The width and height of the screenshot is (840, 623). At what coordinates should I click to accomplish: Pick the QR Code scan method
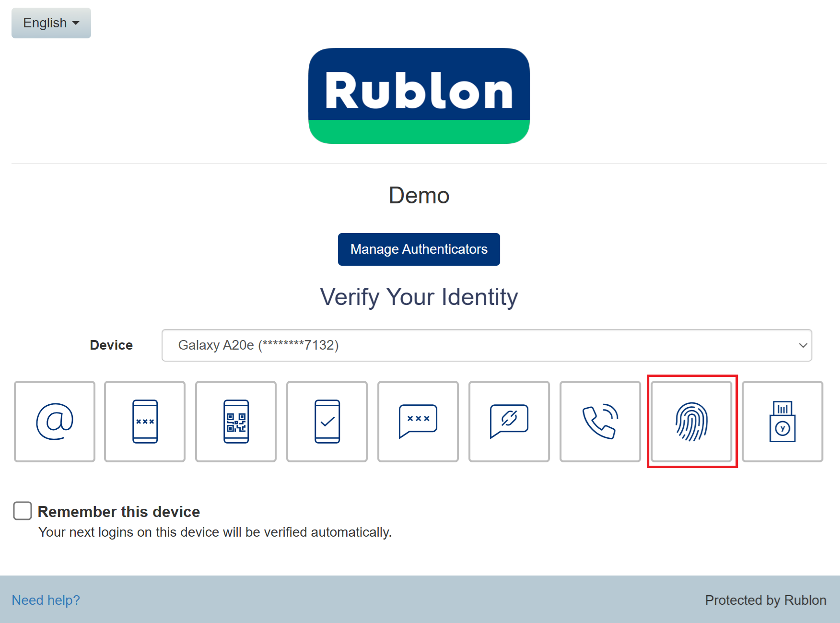[236, 422]
